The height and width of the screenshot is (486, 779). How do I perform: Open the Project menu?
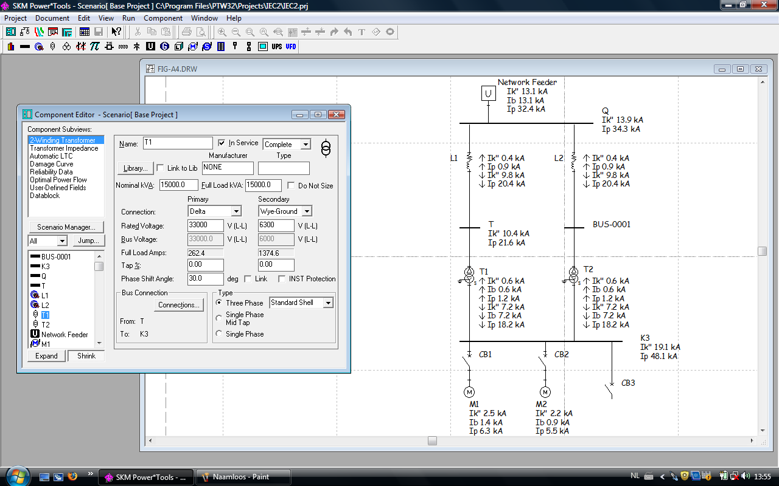click(15, 18)
